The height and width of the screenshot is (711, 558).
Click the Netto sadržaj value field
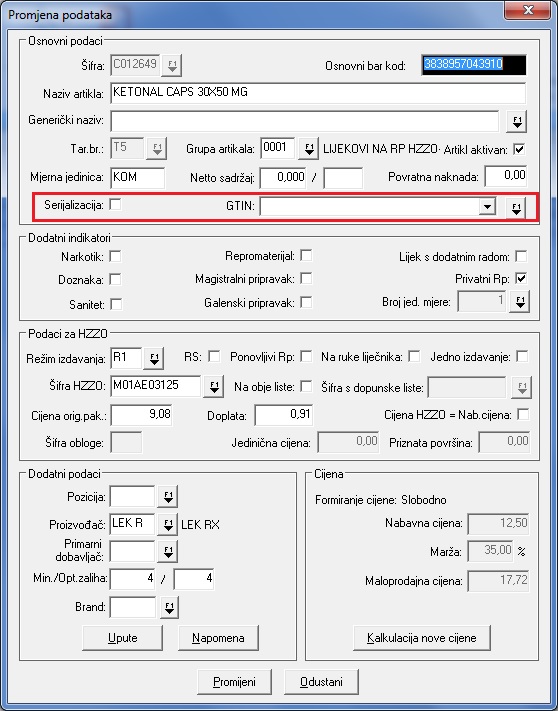click(283, 177)
